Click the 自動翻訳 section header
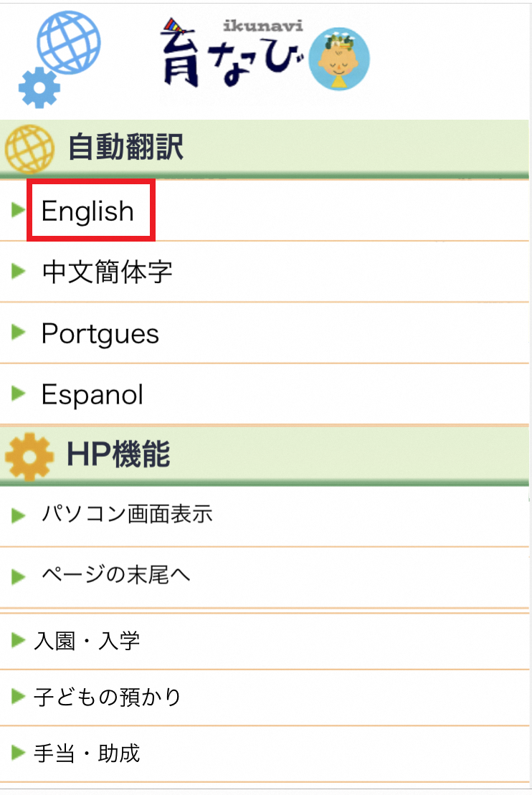Viewport: 532px width, 795px height. click(126, 148)
